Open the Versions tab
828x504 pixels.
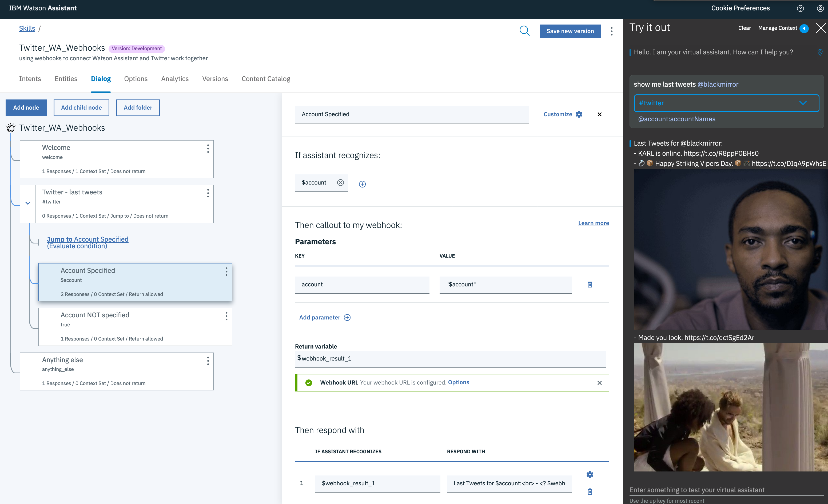pyautogui.click(x=215, y=79)
